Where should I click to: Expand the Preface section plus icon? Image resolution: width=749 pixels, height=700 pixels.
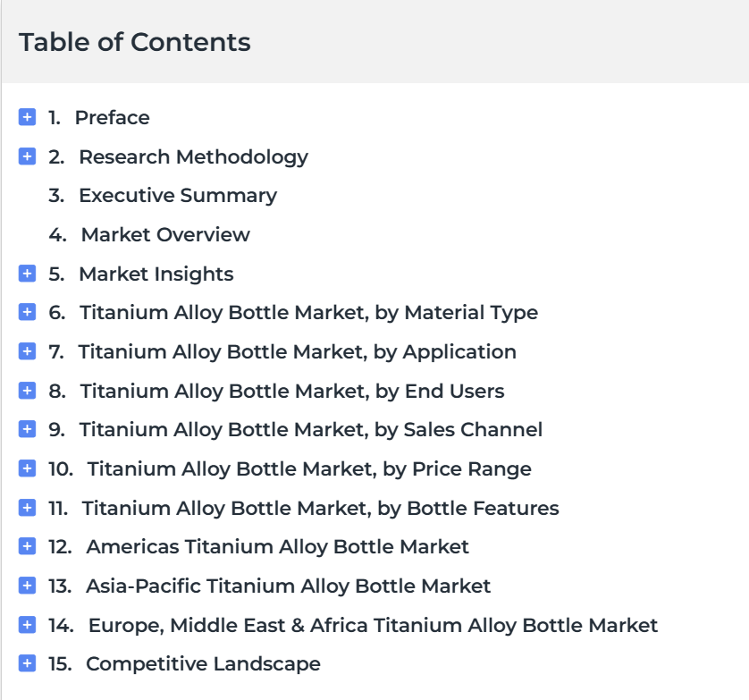27,117
